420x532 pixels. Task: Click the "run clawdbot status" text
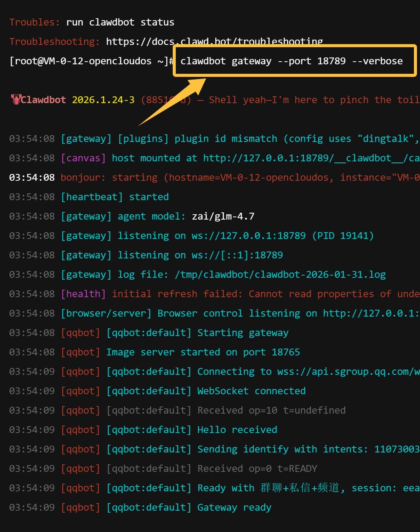120,22
